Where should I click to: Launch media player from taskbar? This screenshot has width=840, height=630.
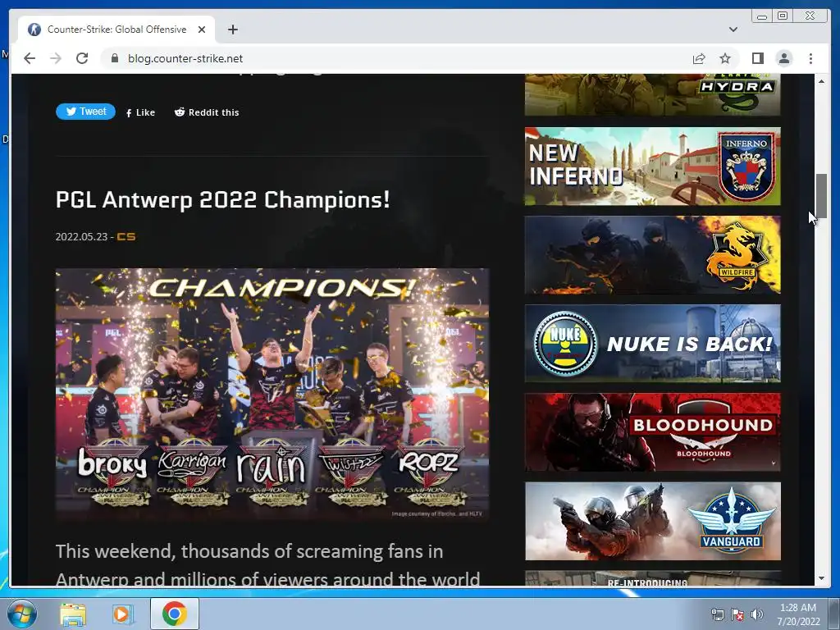(122, 614)
